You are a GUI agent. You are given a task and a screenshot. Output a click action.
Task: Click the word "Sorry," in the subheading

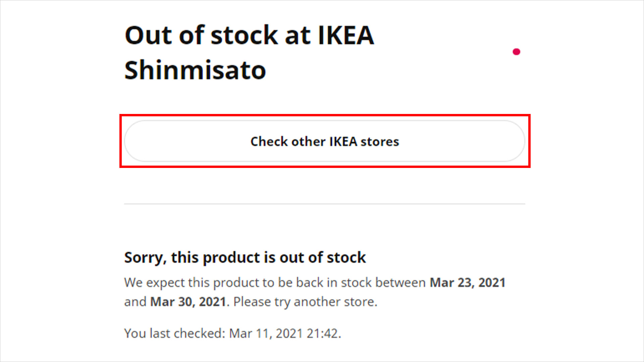pos(145,257)
